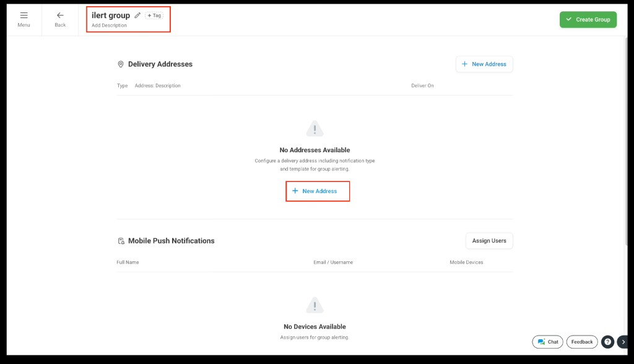Viewport: 634px width, 364px height.
Task: Click Add Description under the group name
Action: (x=109, y=26)
